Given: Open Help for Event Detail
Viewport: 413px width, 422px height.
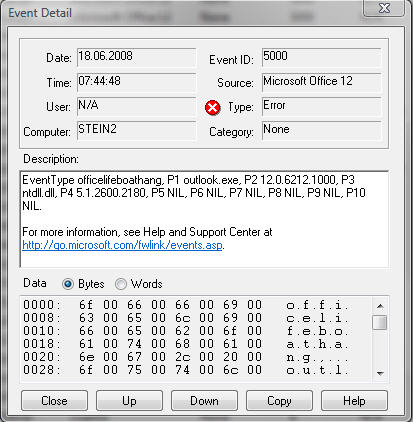Looking at the screenshot, I should 354,401.
